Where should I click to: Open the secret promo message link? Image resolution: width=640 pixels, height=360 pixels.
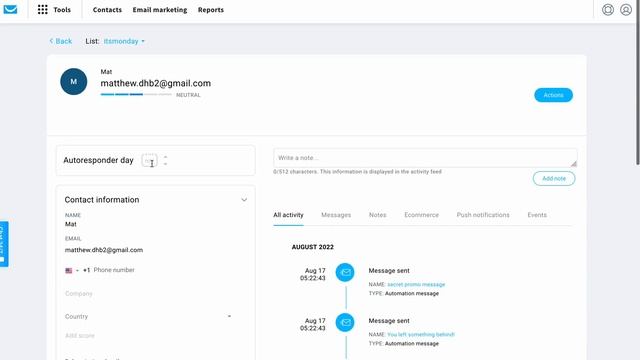(416, 284)
